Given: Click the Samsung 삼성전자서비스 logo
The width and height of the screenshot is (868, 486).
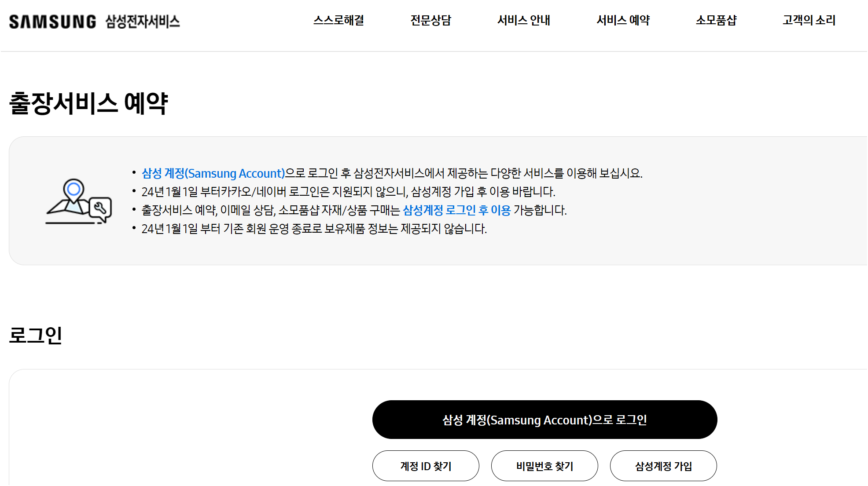Looking at the screenshot, I should click(x=95, y=21).
